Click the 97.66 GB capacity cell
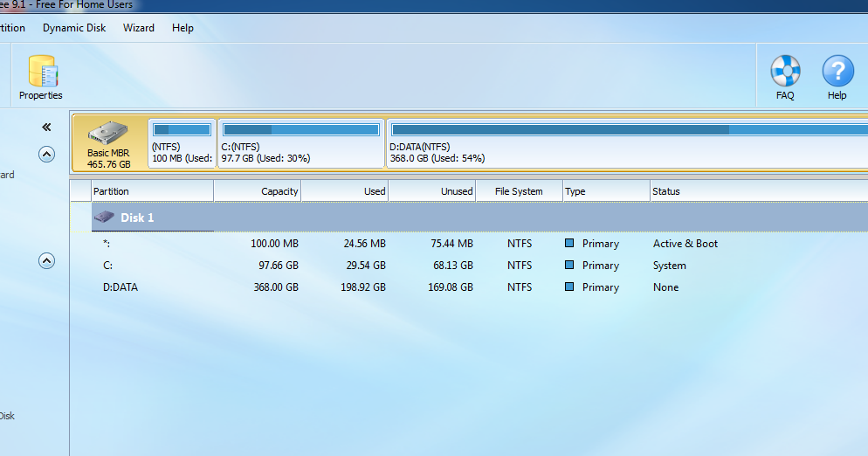The image size is (868, 456). (279, 266)
